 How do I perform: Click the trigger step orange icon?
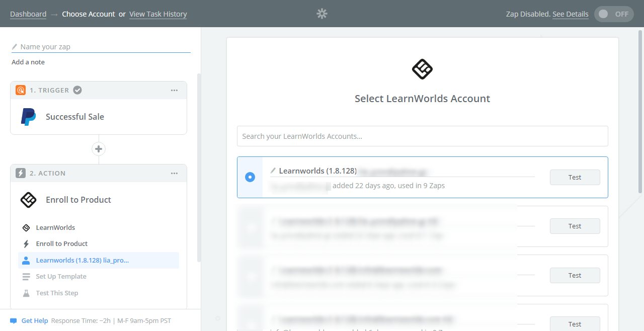(x=21, y=90)
